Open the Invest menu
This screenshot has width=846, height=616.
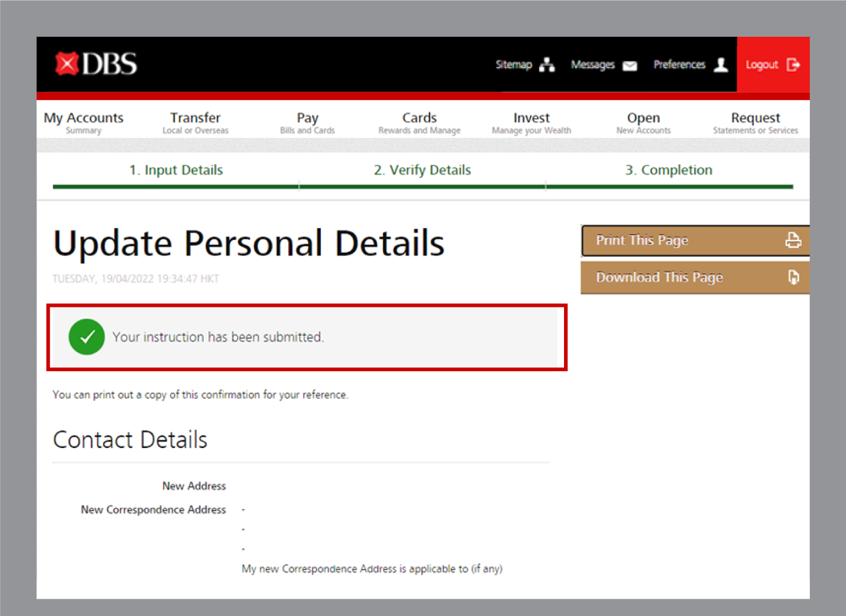pyautogui.click(x=531, y=123)
